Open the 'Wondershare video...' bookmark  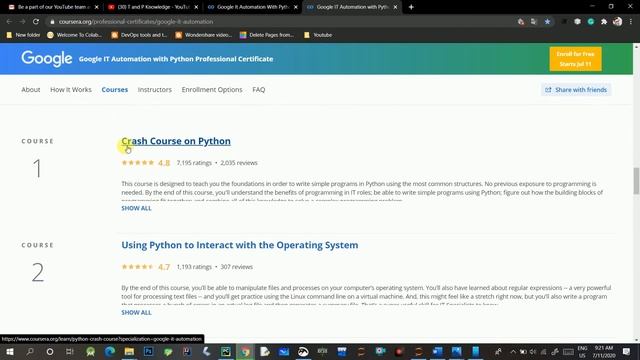pos(203,35)
